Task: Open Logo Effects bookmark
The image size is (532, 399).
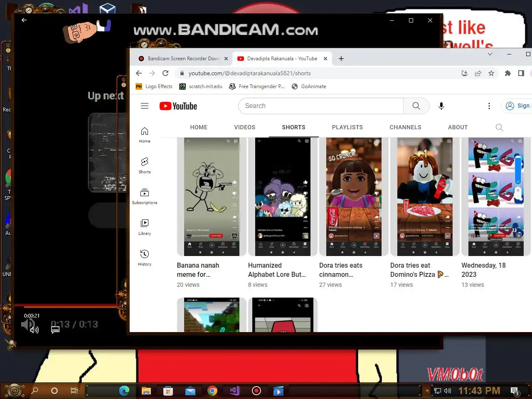Action: (154, 86)
